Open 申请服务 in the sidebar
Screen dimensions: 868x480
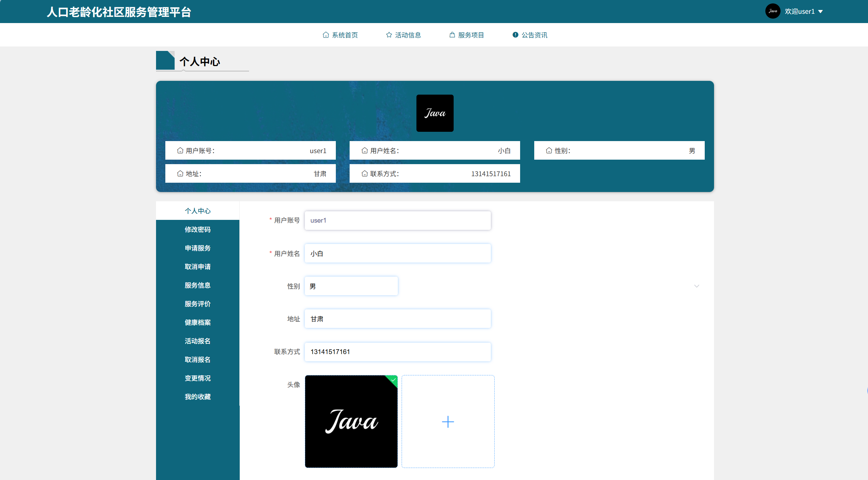(x=197, y=248)
